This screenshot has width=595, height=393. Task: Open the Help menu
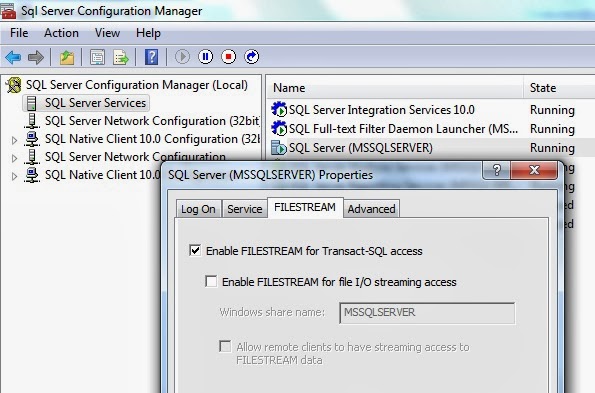click(x=148, y=33)
